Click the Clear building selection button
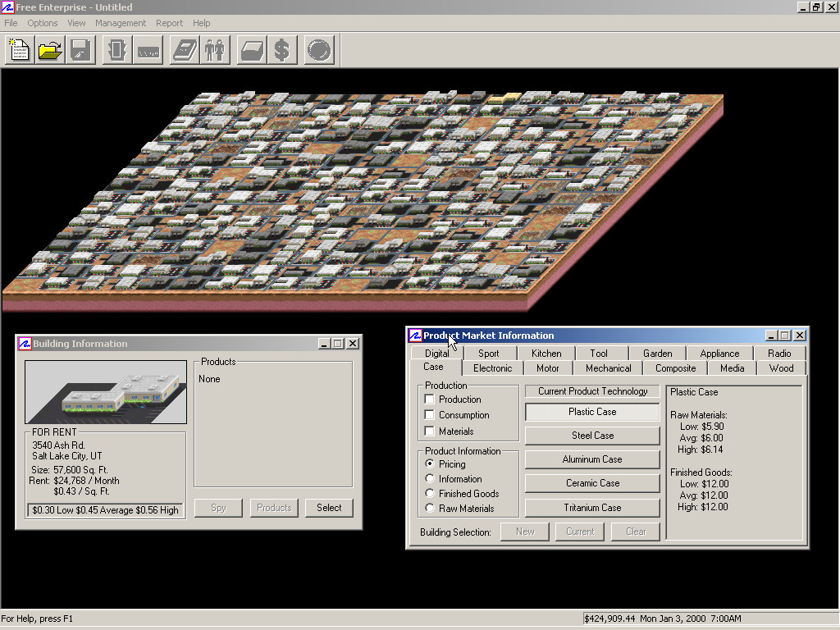840x630 pixels. (636, 532)
